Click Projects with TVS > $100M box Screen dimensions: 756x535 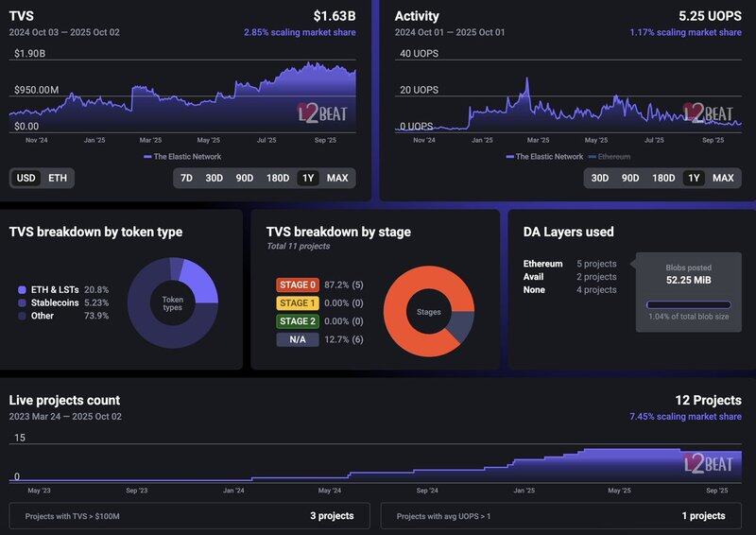tap(189, 516)
